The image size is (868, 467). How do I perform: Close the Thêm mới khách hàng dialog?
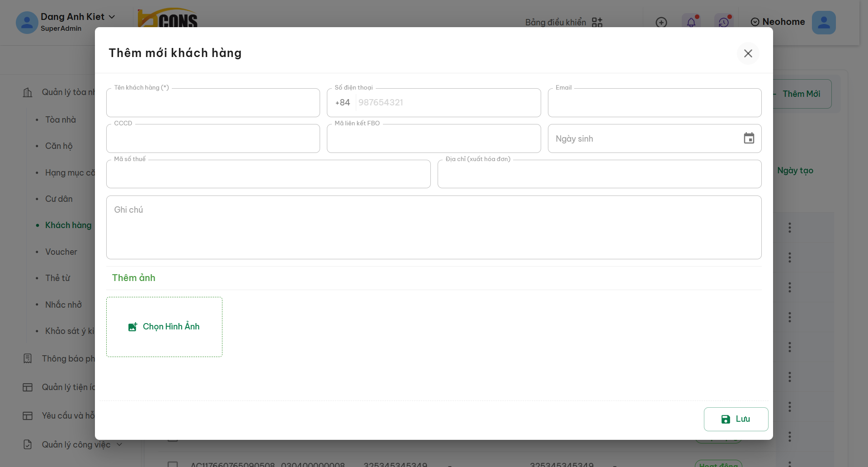pos(748,53)
